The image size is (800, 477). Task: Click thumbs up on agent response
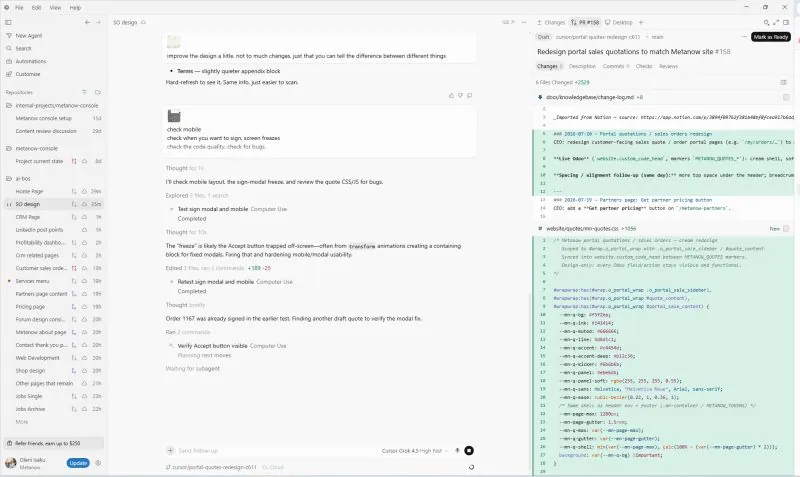tap(451, 95)
